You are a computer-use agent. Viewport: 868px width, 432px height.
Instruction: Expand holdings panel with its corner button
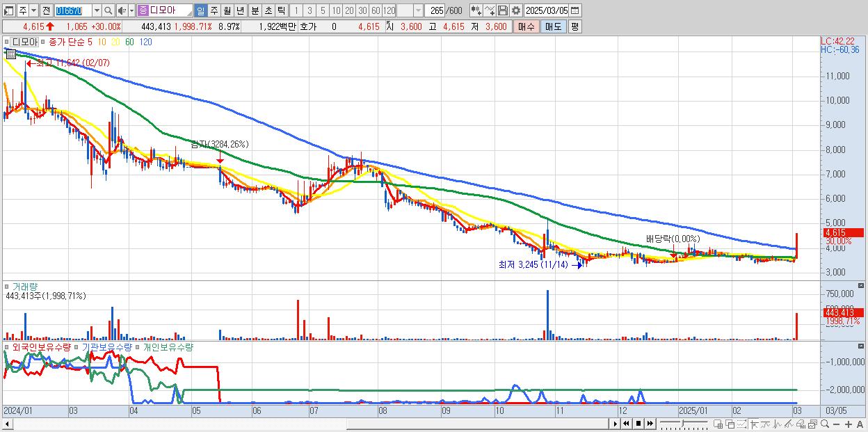click(862, 346)
